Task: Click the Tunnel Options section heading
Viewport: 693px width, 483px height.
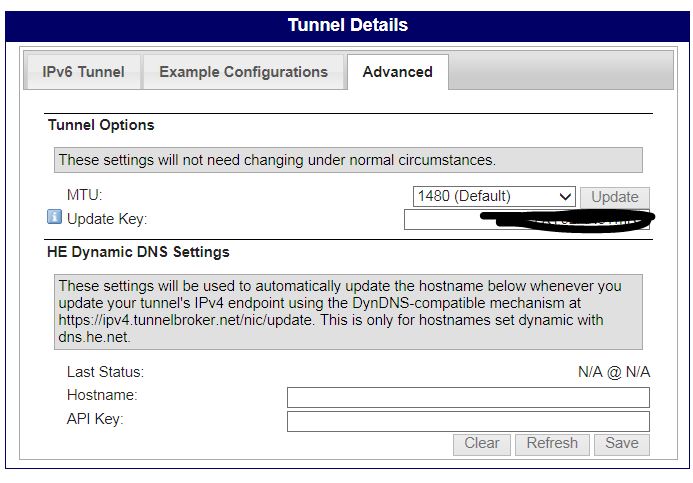Action: click(x=101, y=125)
